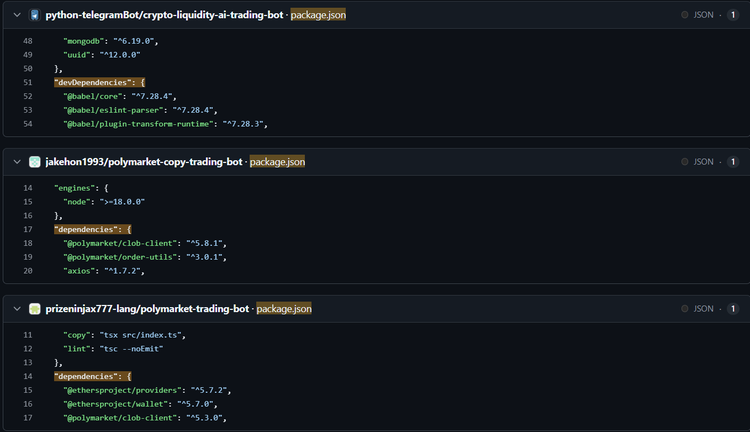Click line number 11 in third result
Image resolution: width=750 pixels, height=432 pixels.
click(28, 335)
